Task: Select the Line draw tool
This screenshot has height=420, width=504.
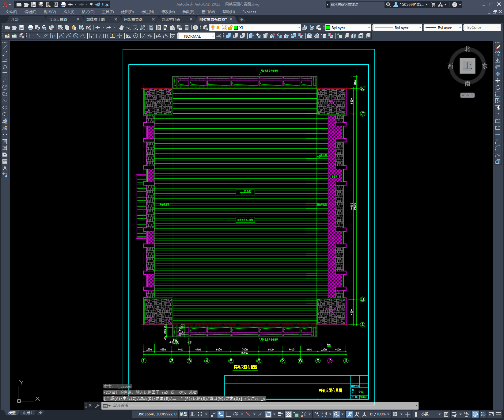Action: (x=5, y=47)
